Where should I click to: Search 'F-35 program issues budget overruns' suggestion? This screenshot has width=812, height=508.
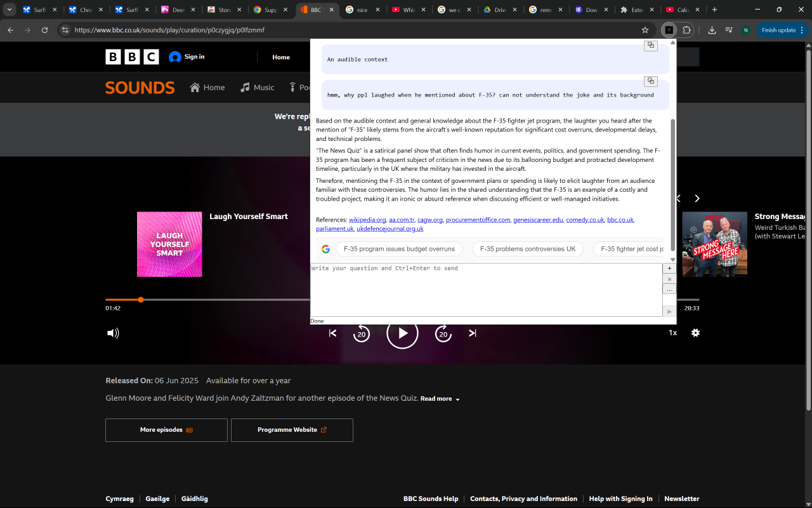pyautogui.click(x=399, y=249)
